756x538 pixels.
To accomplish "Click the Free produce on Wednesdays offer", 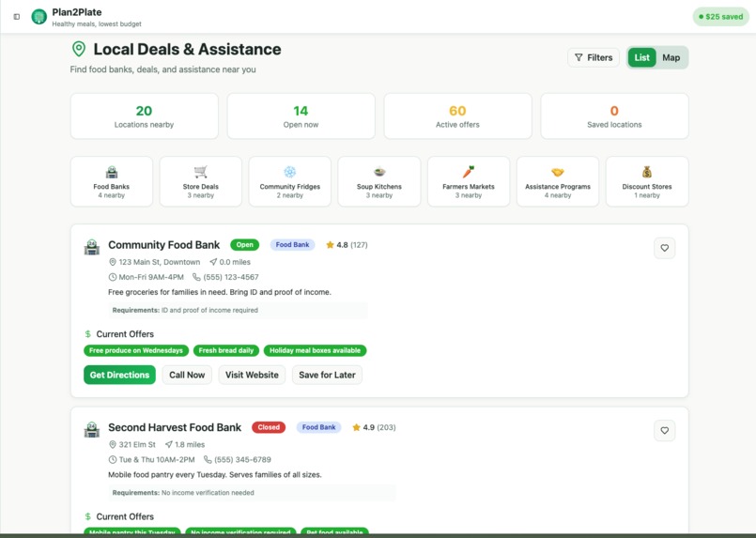I will 136,350.
